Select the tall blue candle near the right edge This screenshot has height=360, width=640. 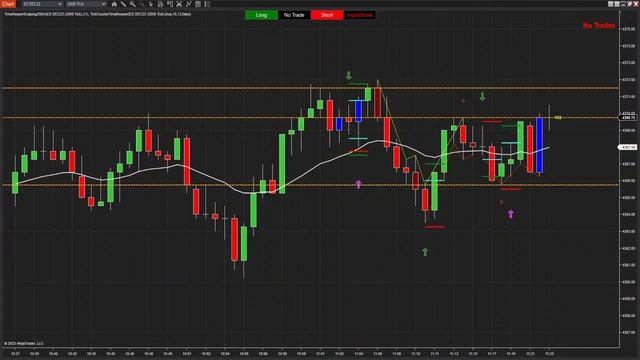click(540, 145)
